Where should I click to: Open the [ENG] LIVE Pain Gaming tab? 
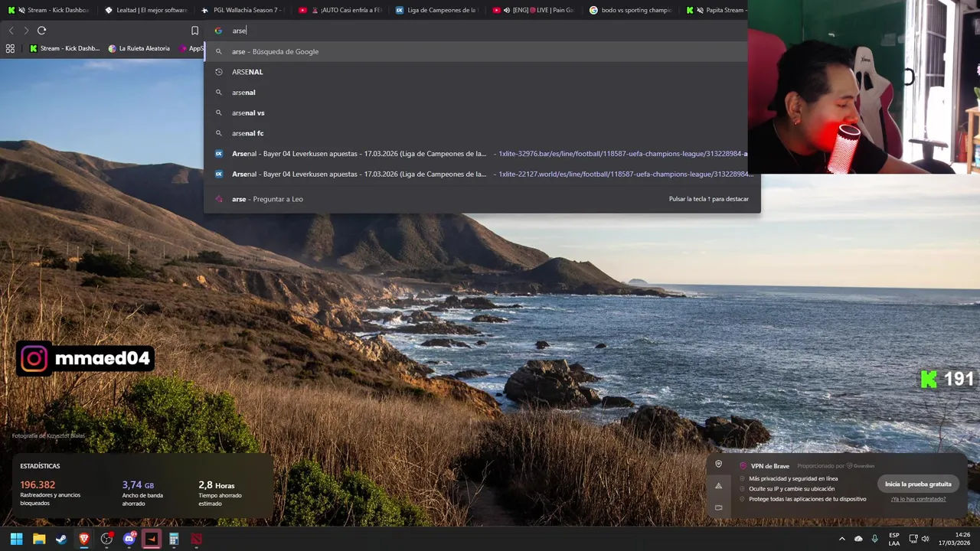point(533,10)
